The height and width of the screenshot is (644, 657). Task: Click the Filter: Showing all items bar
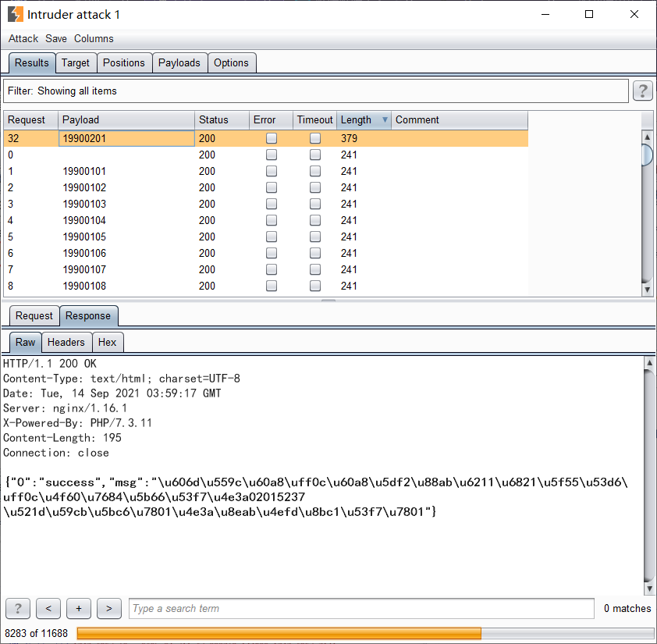click(315, 91)
